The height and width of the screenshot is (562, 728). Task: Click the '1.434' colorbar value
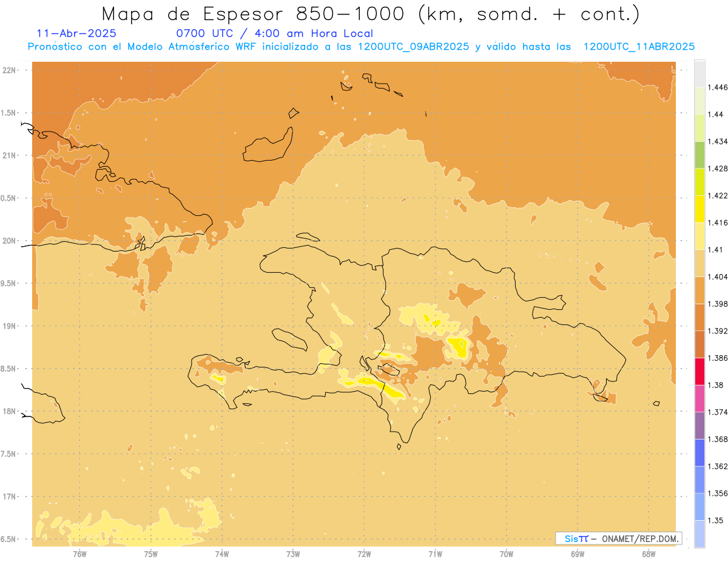click(x=718, y=141)
